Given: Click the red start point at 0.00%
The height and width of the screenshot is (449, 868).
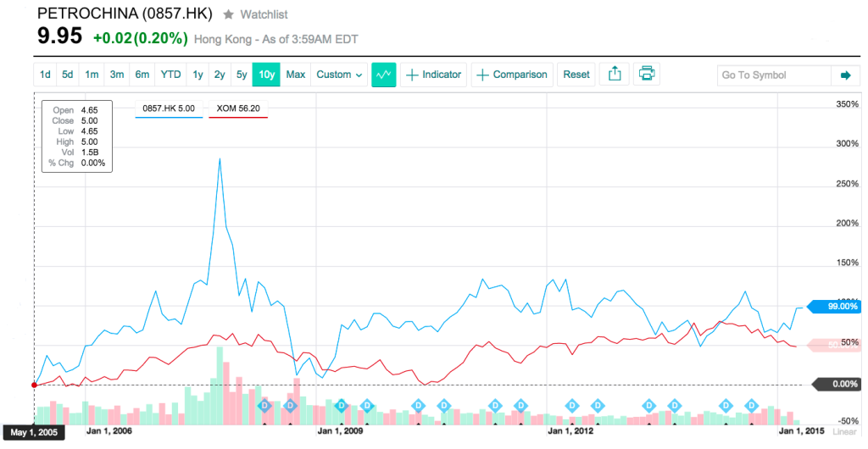Looking at the screenshot, I should (x=34, y=385).
